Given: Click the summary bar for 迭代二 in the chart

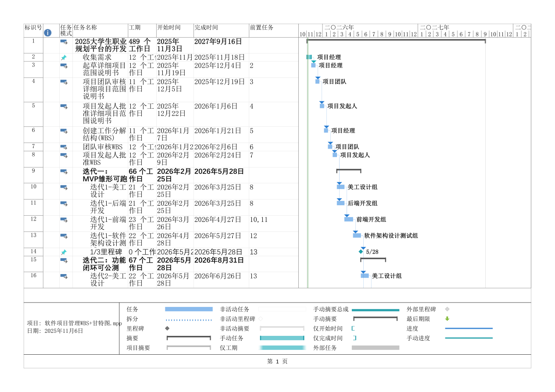Looking at the screenshot, I should [373, 259].
